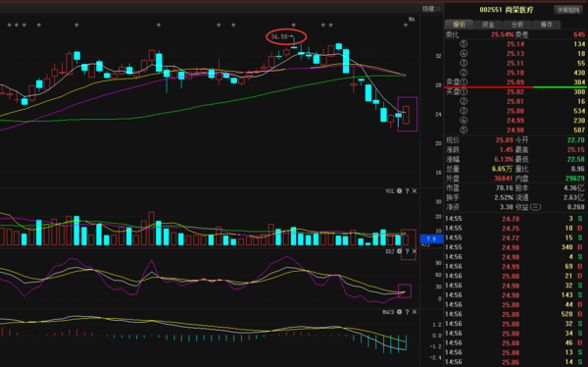The height and width of the screenshot is (367, 588).
Task: Open VOL indicator settings gear
Action: pos(400,191)
